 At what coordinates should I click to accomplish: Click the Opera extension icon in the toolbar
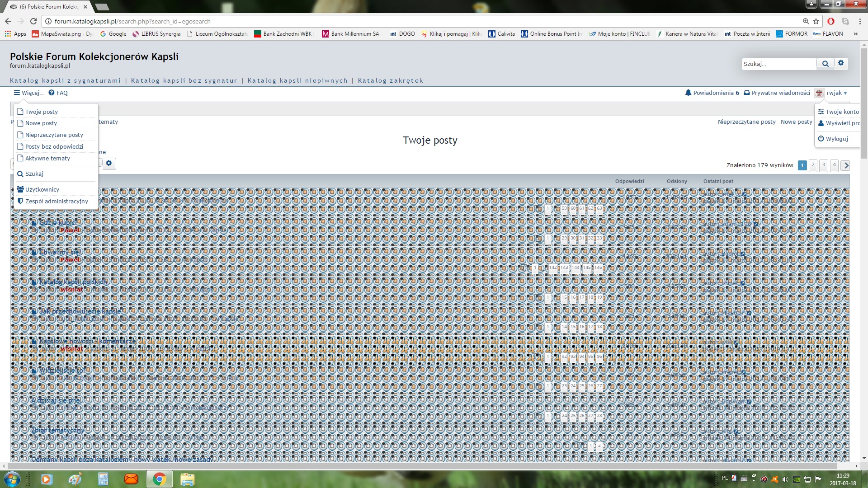(831, 21)
